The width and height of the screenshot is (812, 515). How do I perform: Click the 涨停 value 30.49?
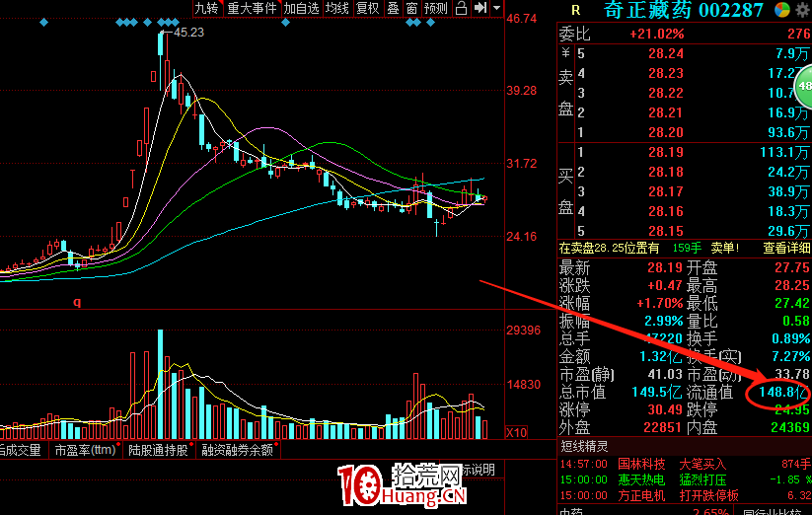665,410
